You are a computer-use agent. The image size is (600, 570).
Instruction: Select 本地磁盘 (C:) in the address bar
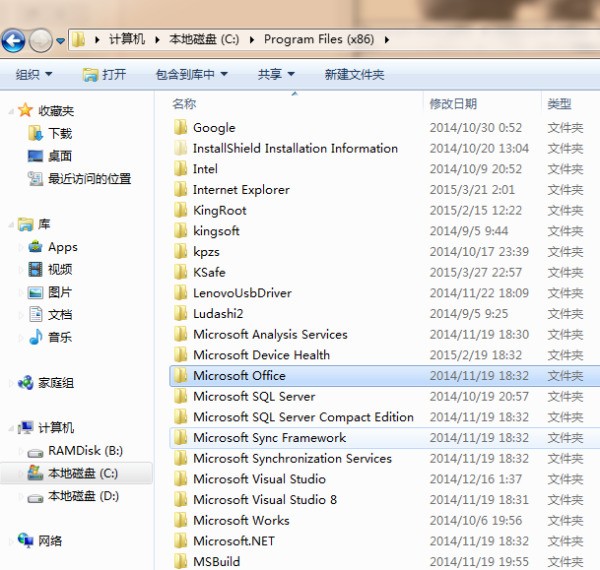[x=204, y=39]
